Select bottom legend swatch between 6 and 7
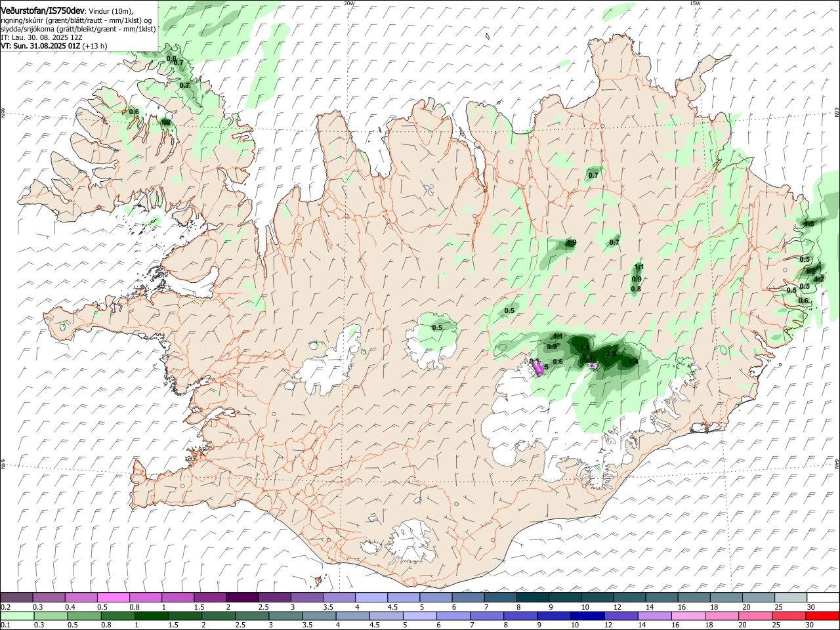 coord(453,616)
